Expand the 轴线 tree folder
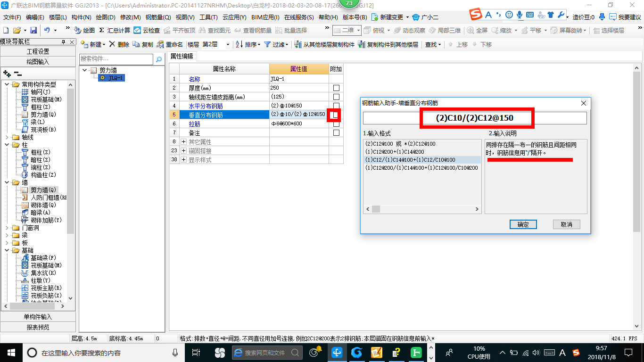 tap(7, 137)
